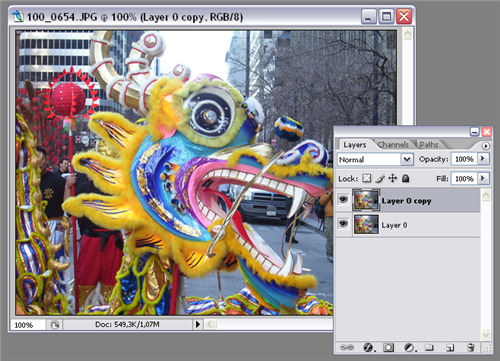Click the link layers icon in Layers panel
500x361 pixels.
[x=347, y=347]
